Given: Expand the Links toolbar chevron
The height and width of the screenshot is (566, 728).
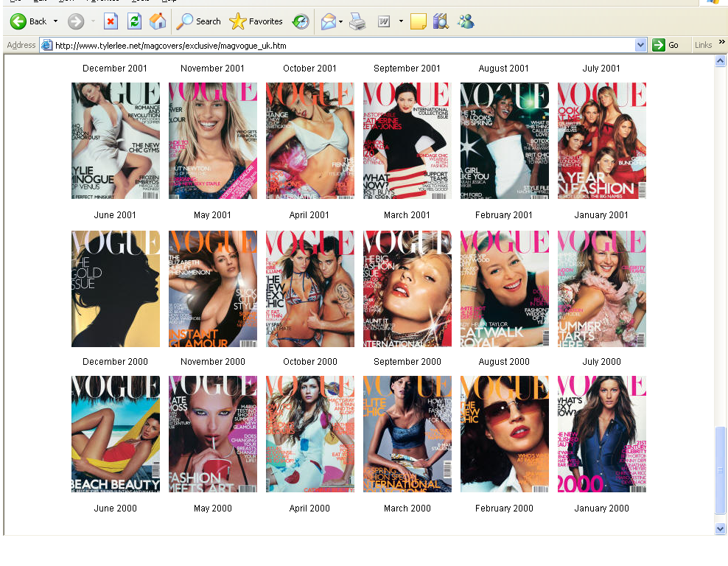Looking at the screenshot, I should tap(722, 42).
